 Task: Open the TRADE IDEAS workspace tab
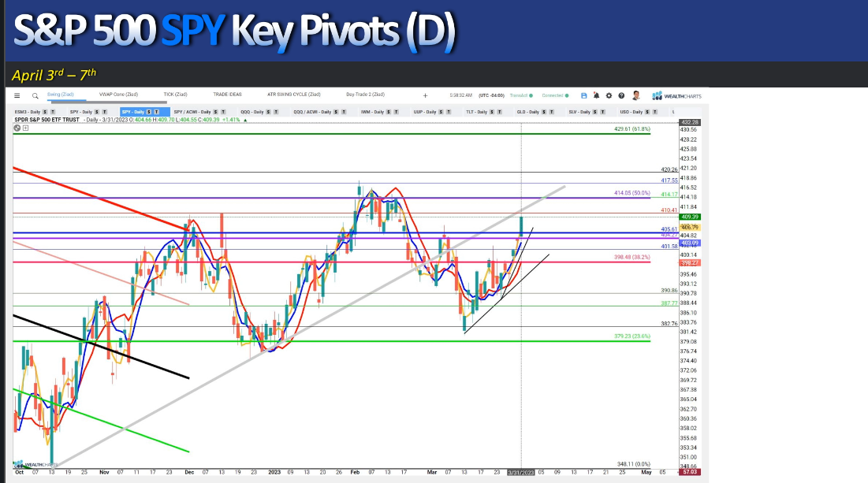(228, 95)
